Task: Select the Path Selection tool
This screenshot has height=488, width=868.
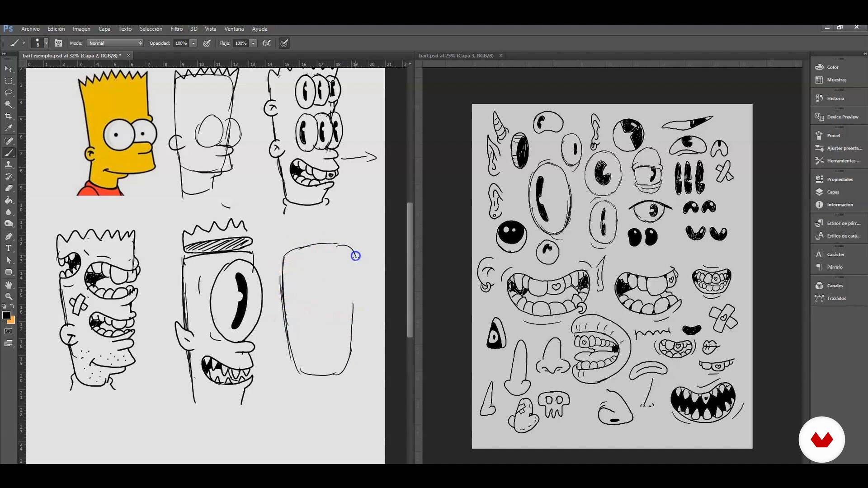Action: pyautogui.click(x=9, y=260)
